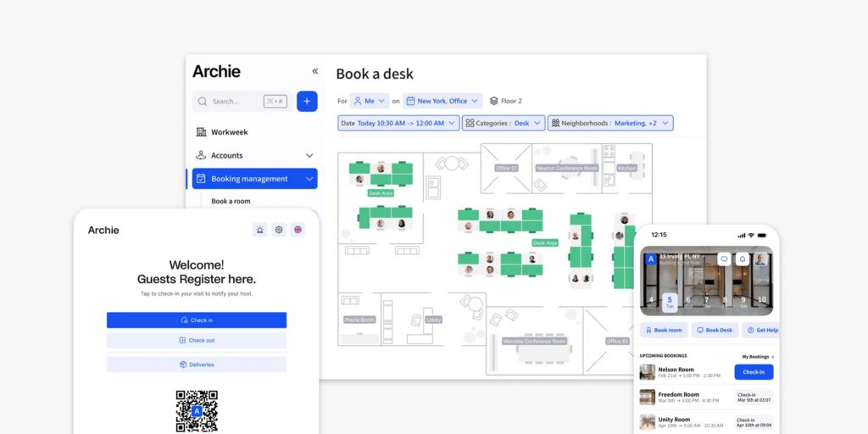Collapse the Booking management section

[254, 179]
